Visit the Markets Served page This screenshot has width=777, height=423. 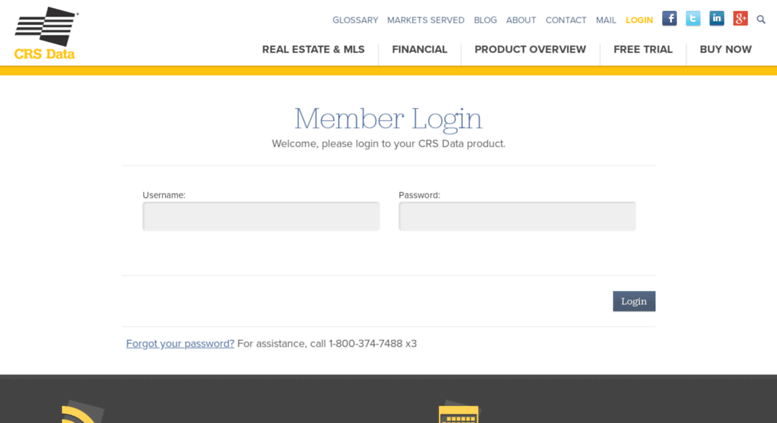pos(425,20)
